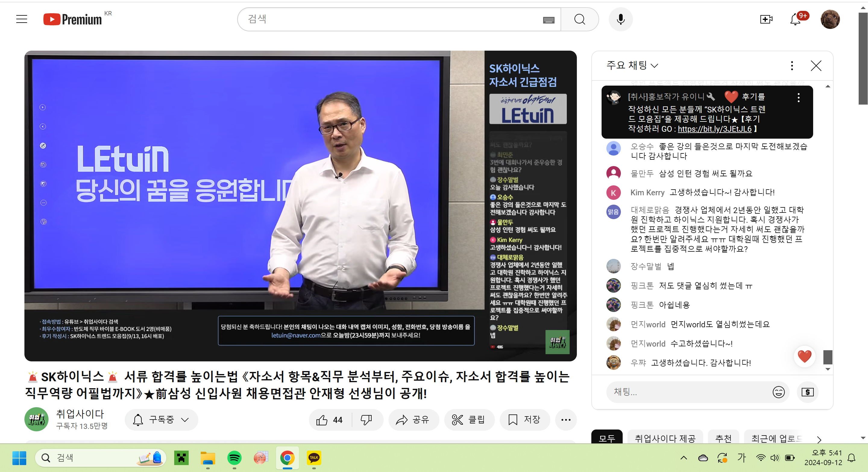This screenshot has width=868, height=472.
Task: Expand the 구독중 subscription dropdown
Action: pyautogui.click(x=162, y=420)
